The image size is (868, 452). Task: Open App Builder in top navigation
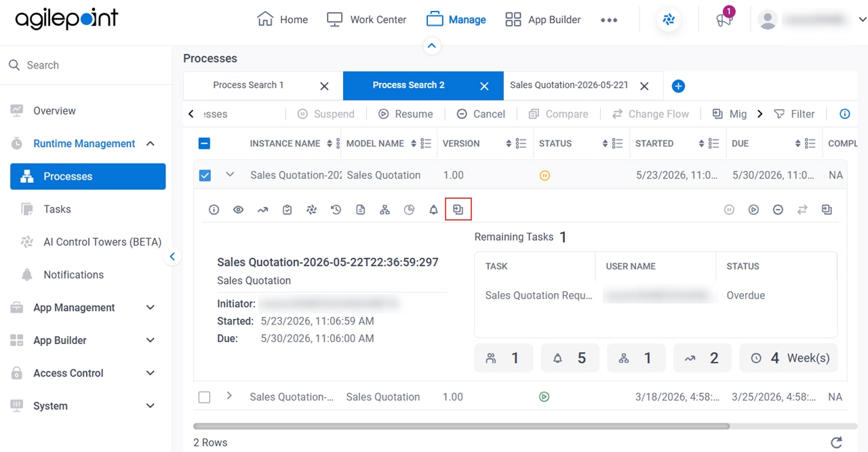tap(543, 20)
